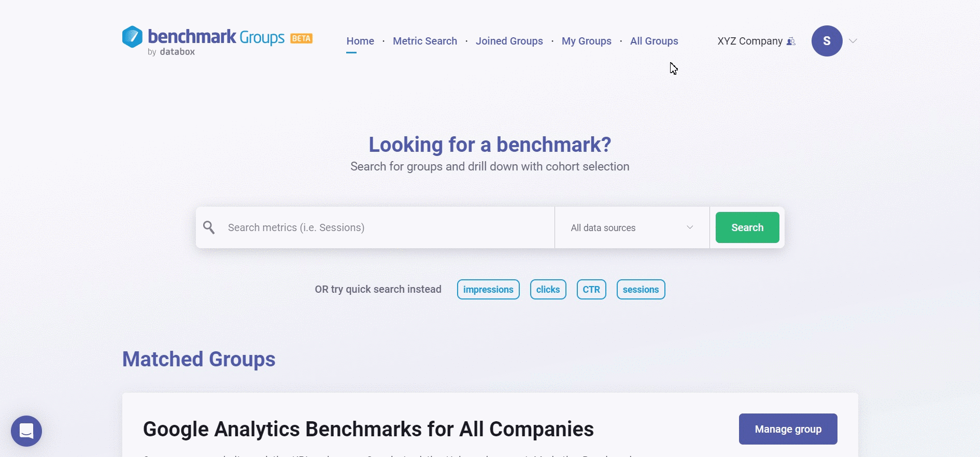Click the BETA badge beside the logo
980x457 pixels.
[301, 38]
